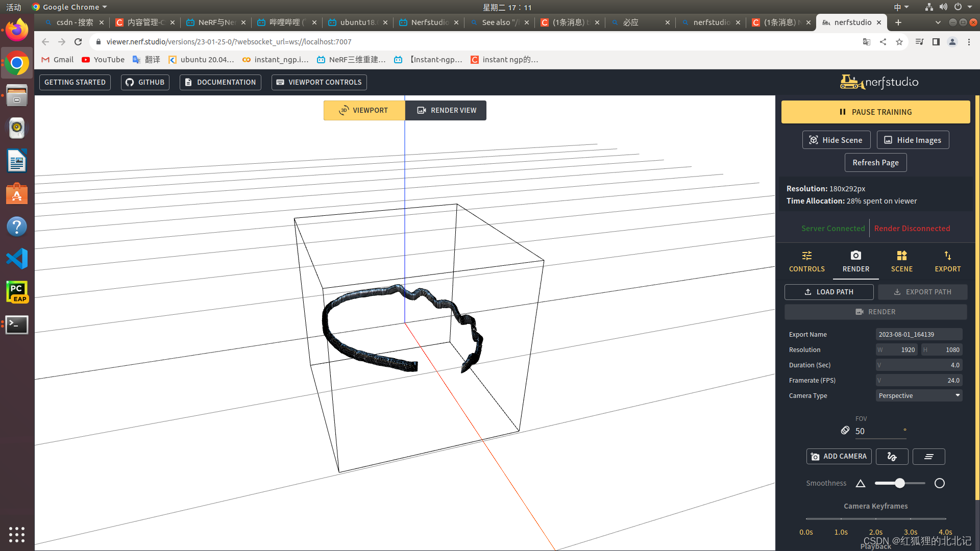980x551 pixels.
Task: Click the FOV lens icon
Action: point(845,431)
